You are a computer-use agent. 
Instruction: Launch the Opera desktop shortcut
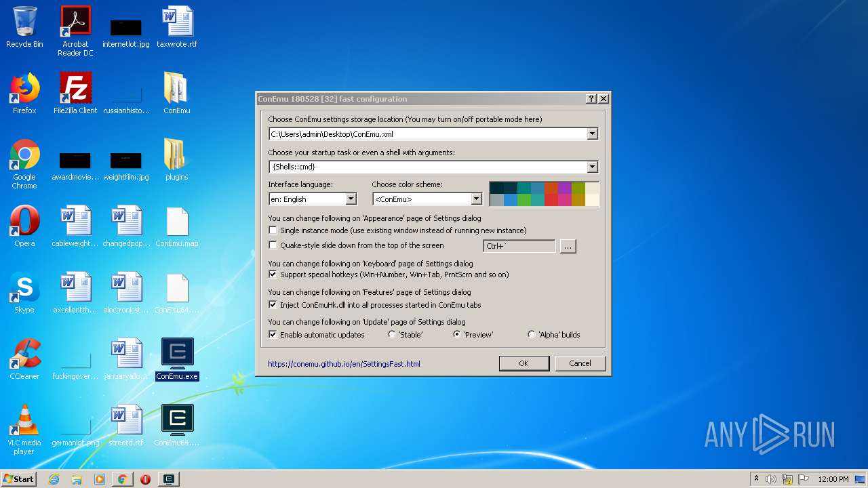(24, 226)
